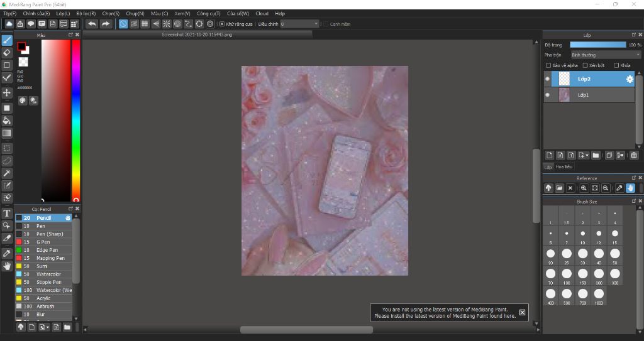Image resolution: width=644 pixels, height=341 pixels.
Task: Select the Text tool
Action: [7, 213]
